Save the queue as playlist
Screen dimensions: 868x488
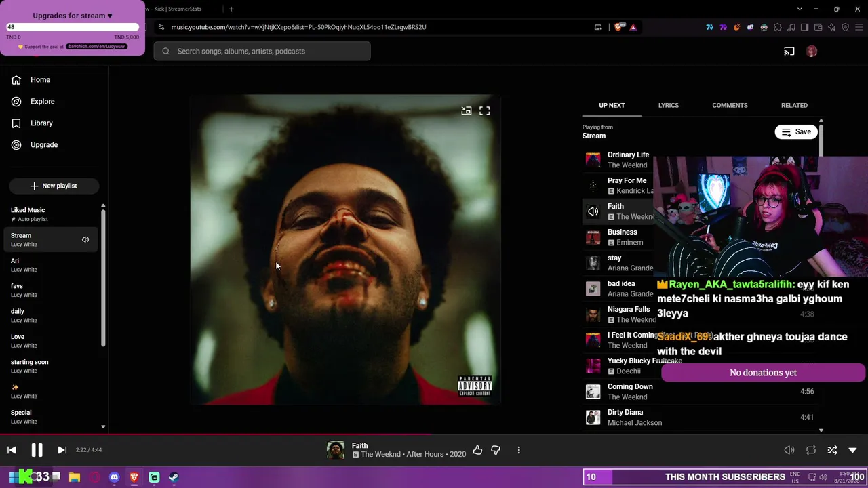pyautogui.click(x=796, y=132)
